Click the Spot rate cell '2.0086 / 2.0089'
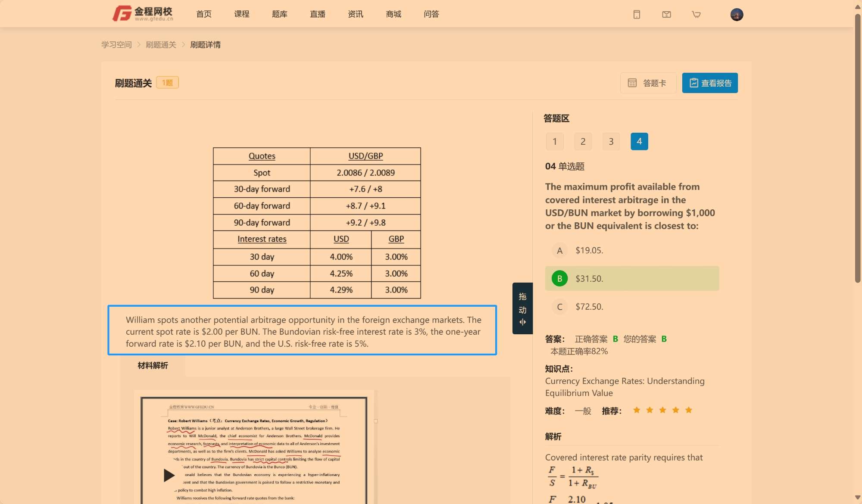The image size is (862, 504). click(365, 173)
